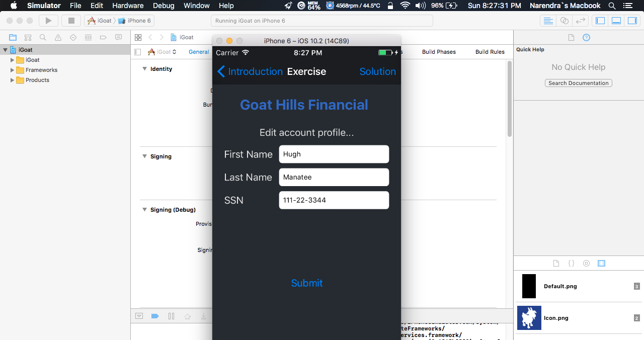
Task: Click the Last Name field containing Manatee
Action: [334, 177]
